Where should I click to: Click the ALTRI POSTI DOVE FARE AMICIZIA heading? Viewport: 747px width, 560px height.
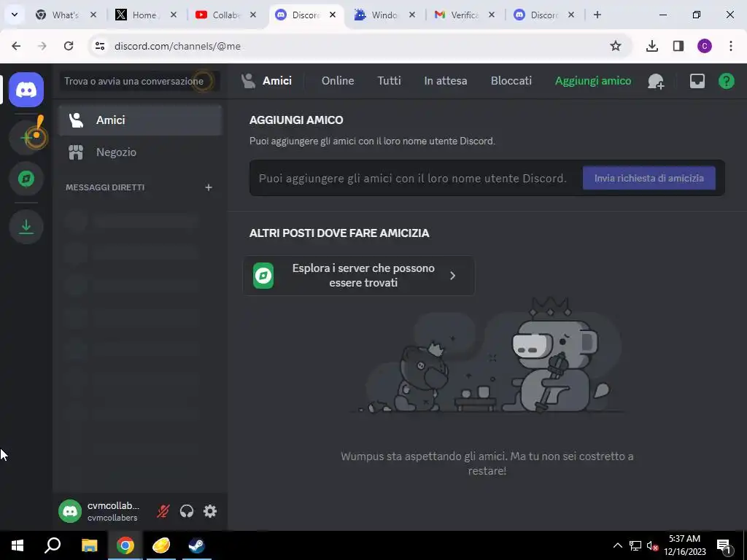pyautogui.click(x=339, y=233)
